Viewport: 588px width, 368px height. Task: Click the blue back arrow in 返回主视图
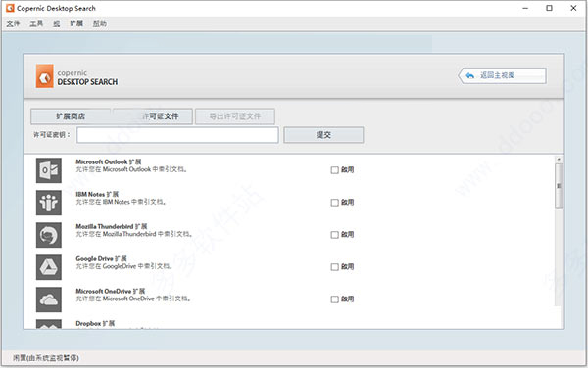tap(469, 75)
